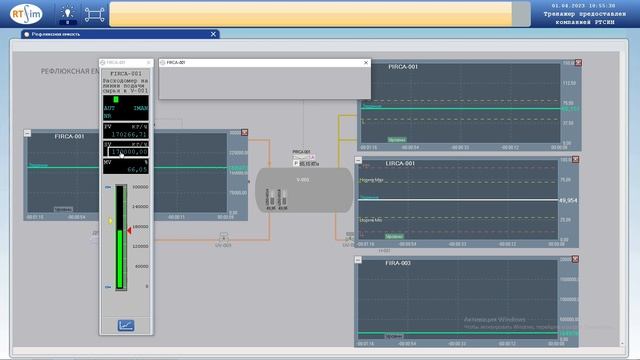Click the V-001 vessel on the diagram
This screenshot has width=640, height=360.
click(x=304, y=190)
